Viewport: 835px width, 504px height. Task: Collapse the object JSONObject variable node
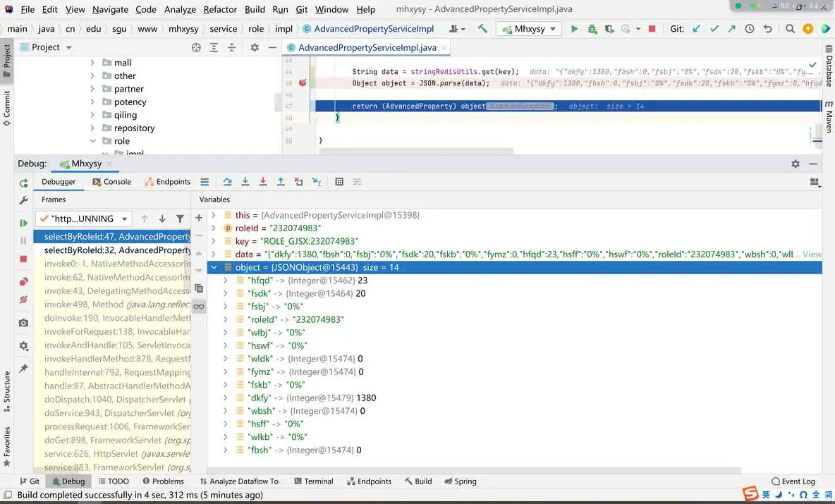coord(214,267)
